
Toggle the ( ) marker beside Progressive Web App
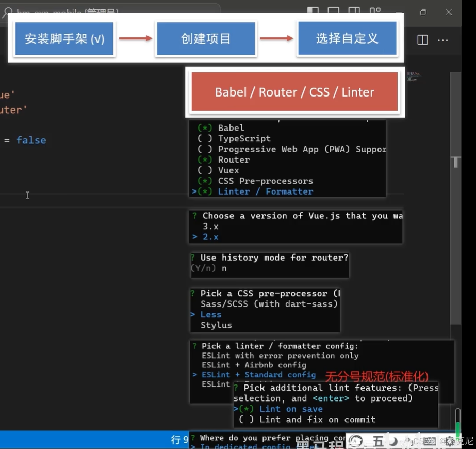click(205, 149)
